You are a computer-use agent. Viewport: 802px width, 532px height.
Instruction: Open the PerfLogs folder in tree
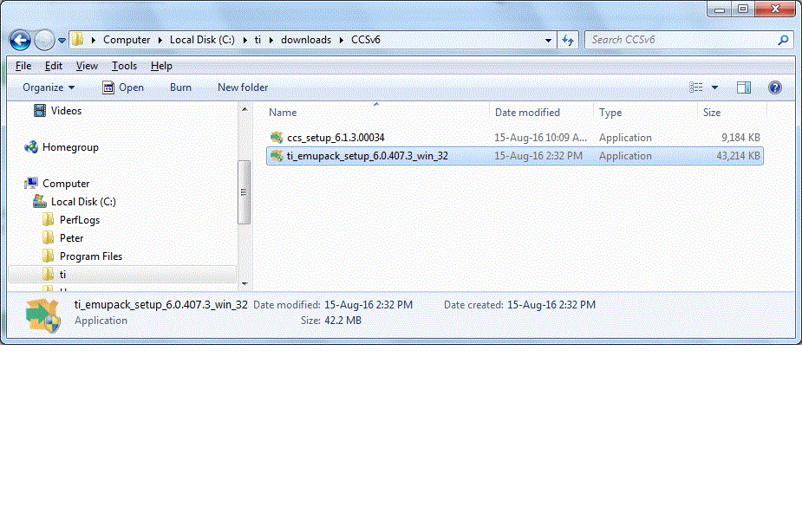79,220
